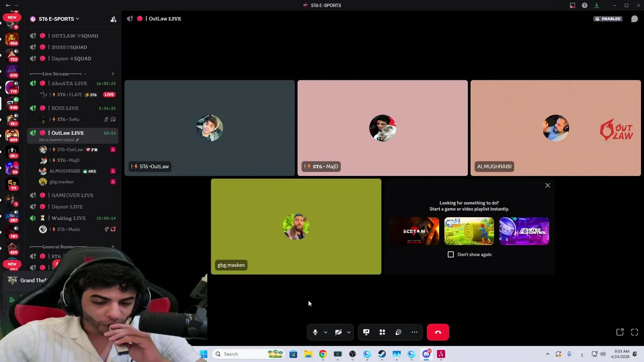644x362 pixels.
Task: Open camera options arrow
Action: pos(349,332)
